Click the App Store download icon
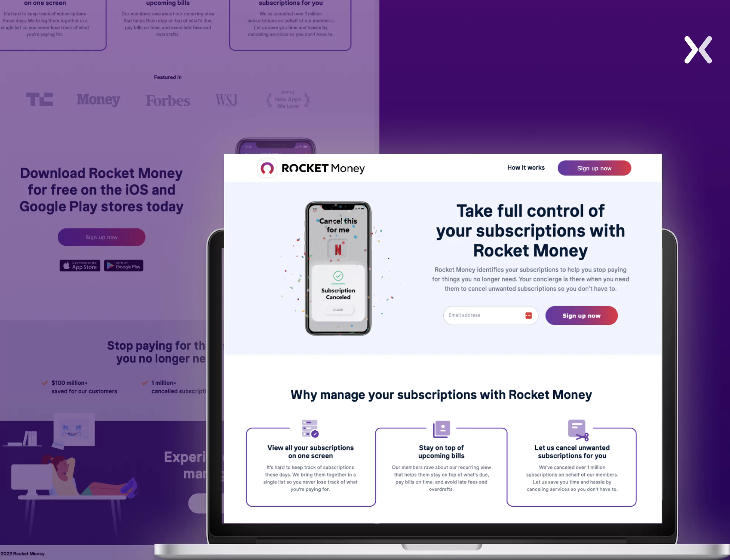The width and height of the screenshot is (730, 560). click(x=80, y=265)
